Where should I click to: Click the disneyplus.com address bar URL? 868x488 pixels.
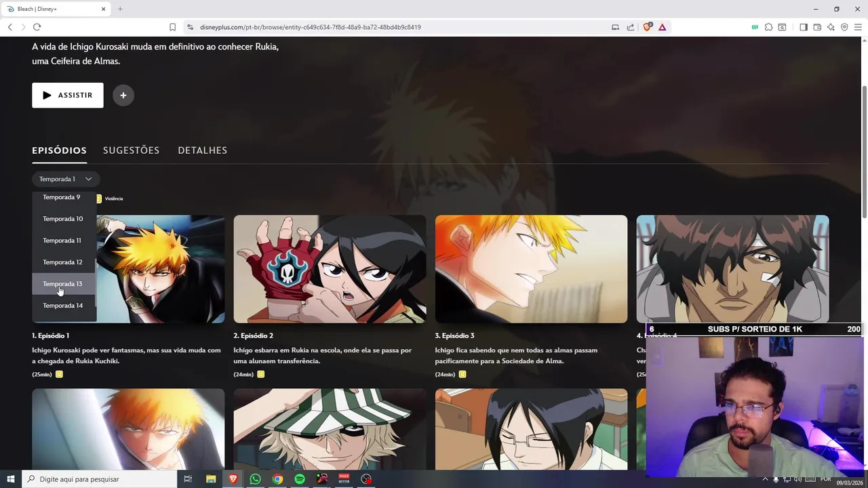coord(311,27)
